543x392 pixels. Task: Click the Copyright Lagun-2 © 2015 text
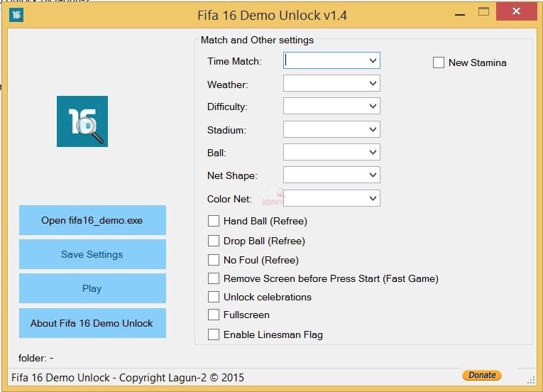[x=182, y=378]
